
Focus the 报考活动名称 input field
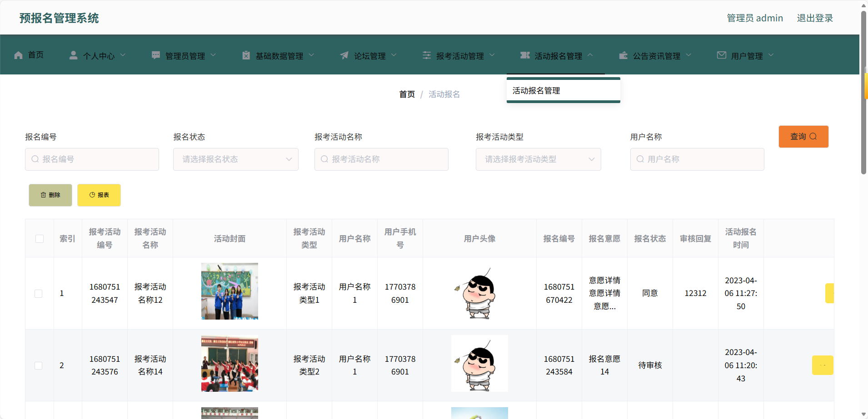tap(381, 159)
